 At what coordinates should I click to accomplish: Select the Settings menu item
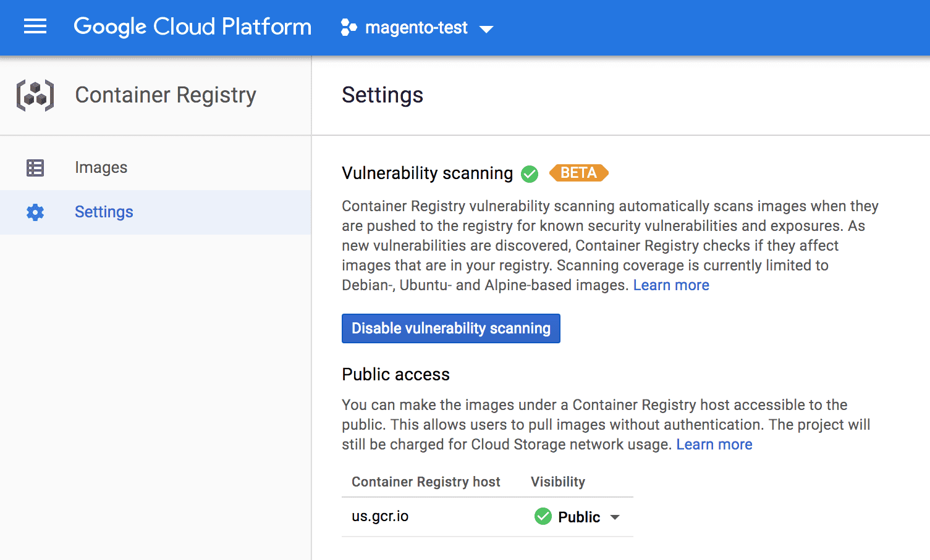[x=155, y=212]
